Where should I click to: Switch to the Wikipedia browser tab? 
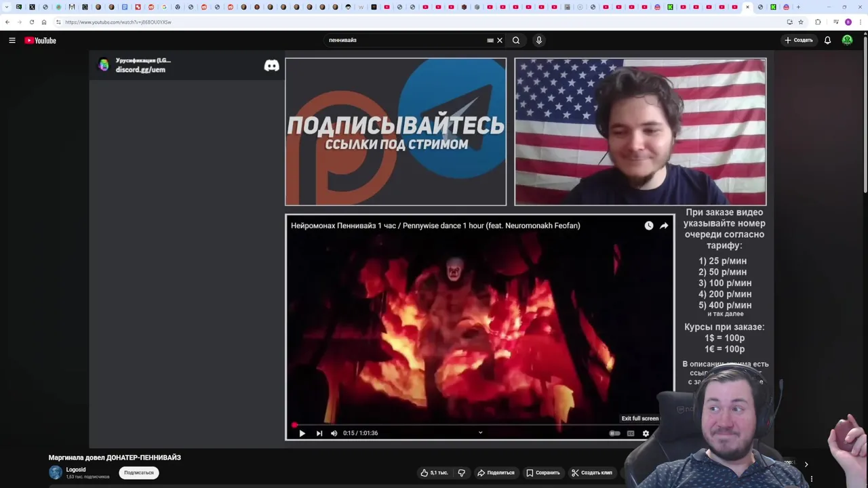(360, 7)
